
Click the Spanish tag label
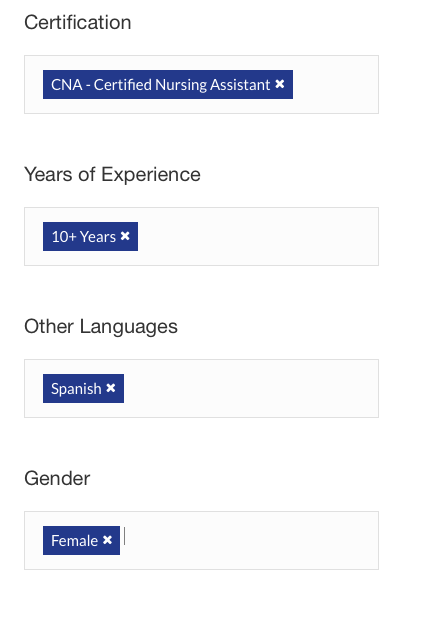click(76, 389)
